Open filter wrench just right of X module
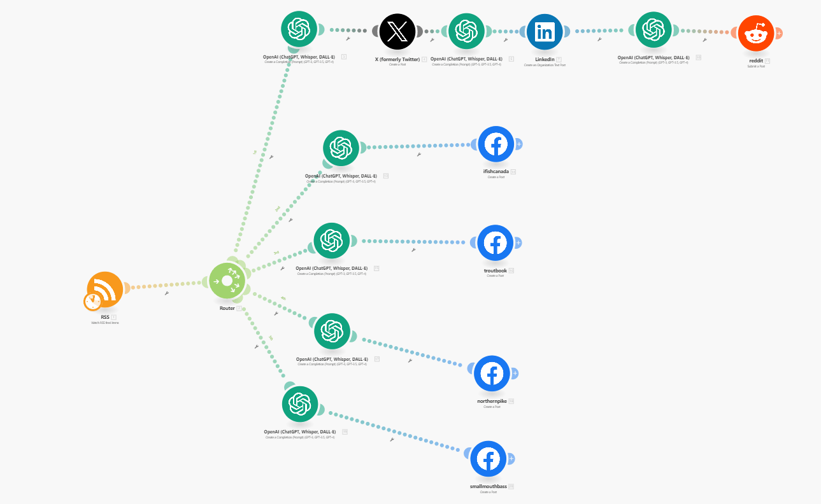 pyautogui.click(x=431, y=39)
